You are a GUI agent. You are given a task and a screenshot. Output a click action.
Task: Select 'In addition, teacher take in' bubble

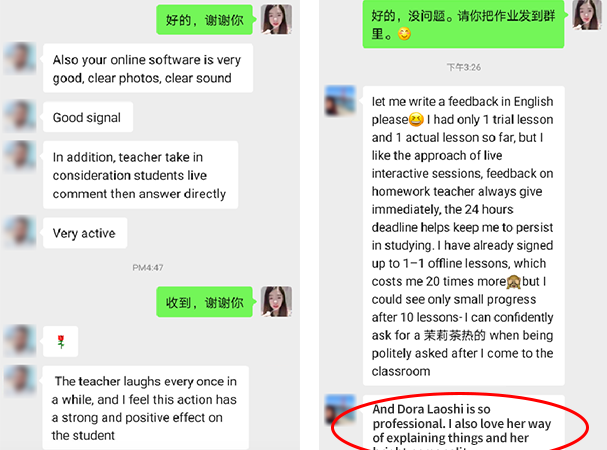pos(141,175)
